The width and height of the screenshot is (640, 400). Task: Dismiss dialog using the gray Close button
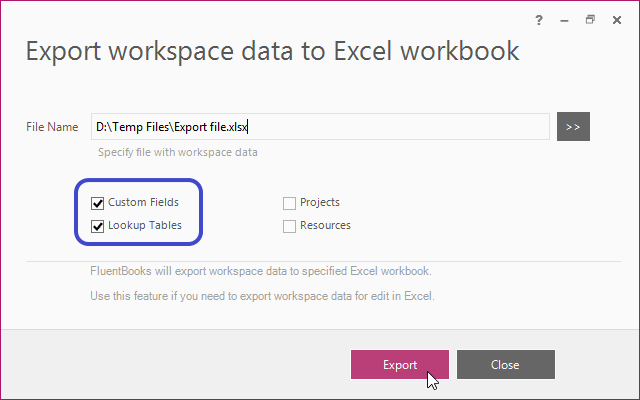(x=506, y=364)
